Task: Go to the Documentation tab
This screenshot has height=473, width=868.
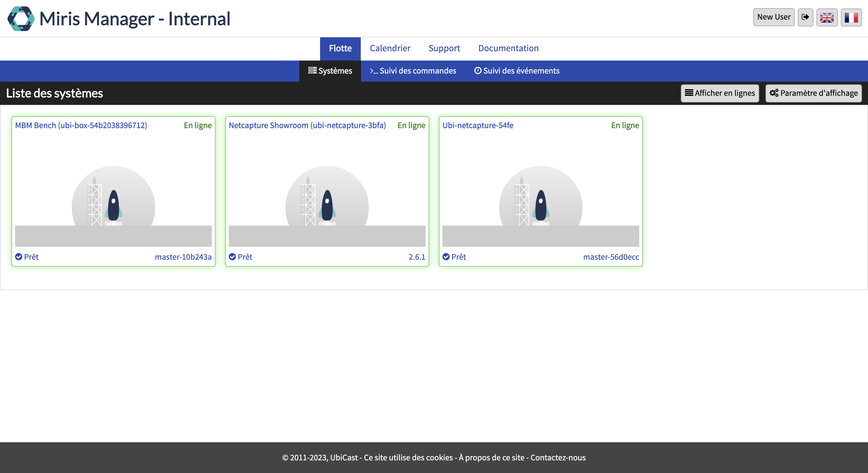Action: click(508, 48)
